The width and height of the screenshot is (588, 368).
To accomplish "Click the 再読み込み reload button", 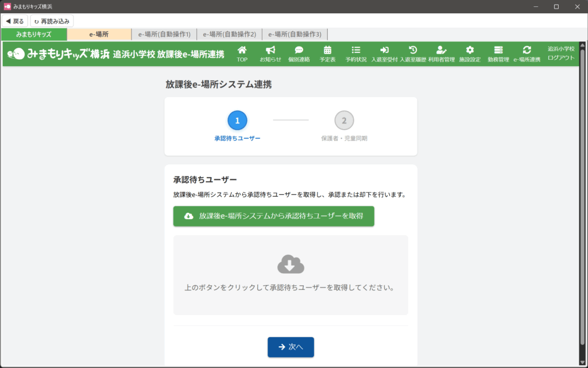I will click(x=52, y=21).
